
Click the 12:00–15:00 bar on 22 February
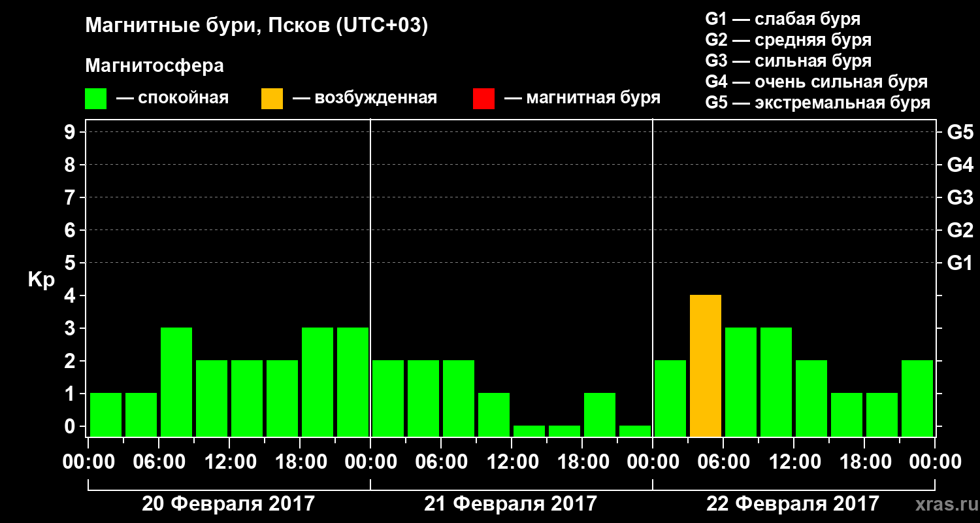pos(811,398)
